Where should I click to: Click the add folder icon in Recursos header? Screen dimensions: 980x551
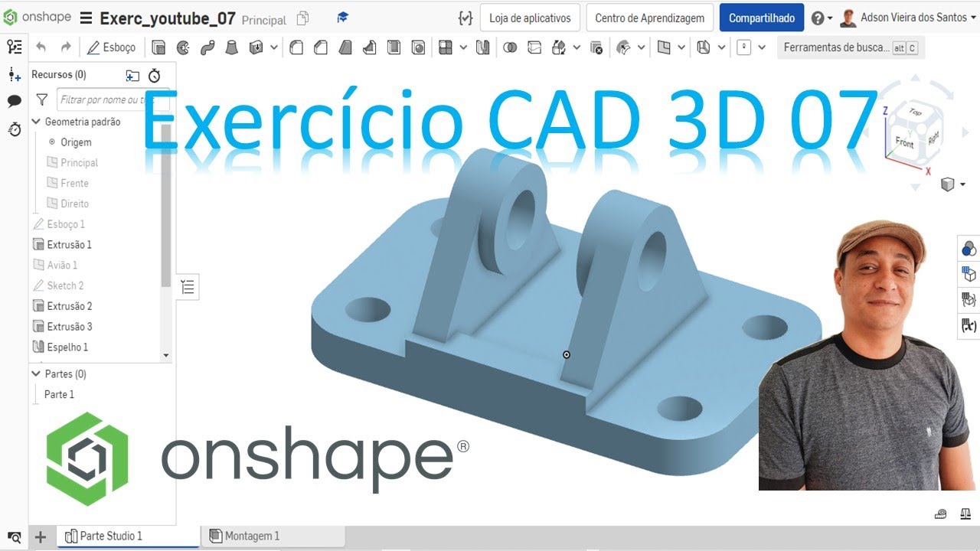[132, 75]
